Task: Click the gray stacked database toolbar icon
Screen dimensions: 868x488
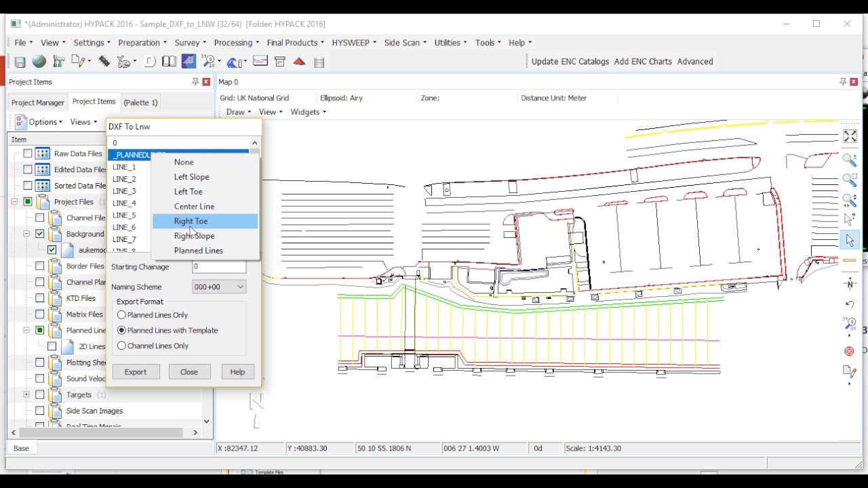Action: click(319, 62)
